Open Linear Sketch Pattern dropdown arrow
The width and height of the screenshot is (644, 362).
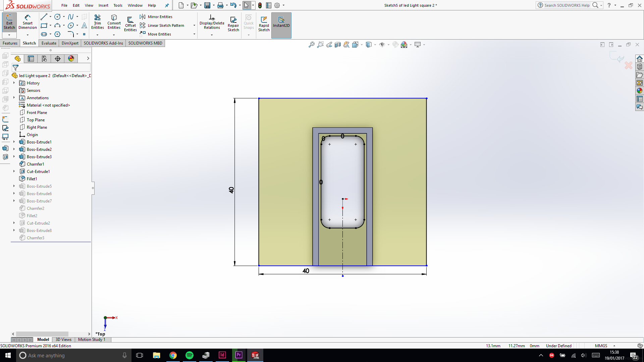point(194,25)
